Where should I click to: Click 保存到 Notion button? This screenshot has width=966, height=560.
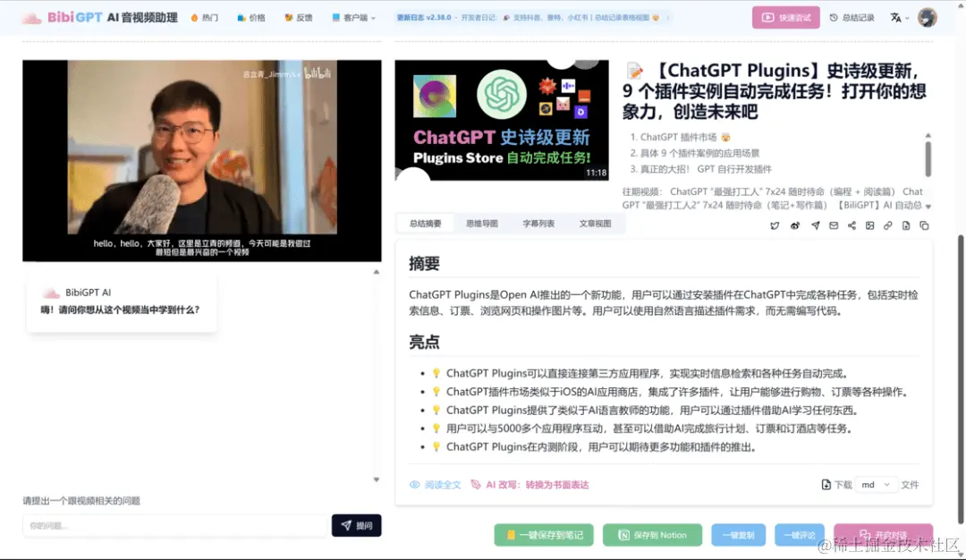[x=652, y=535]
